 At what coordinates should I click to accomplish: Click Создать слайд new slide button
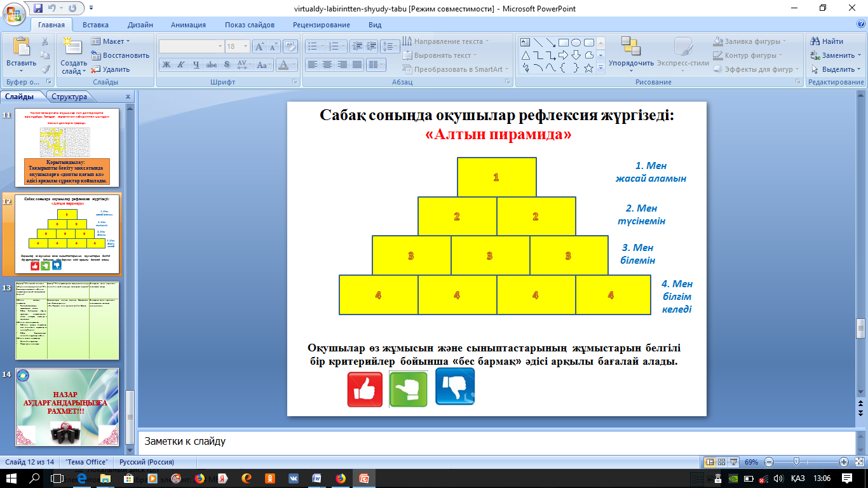click(74, 55)
